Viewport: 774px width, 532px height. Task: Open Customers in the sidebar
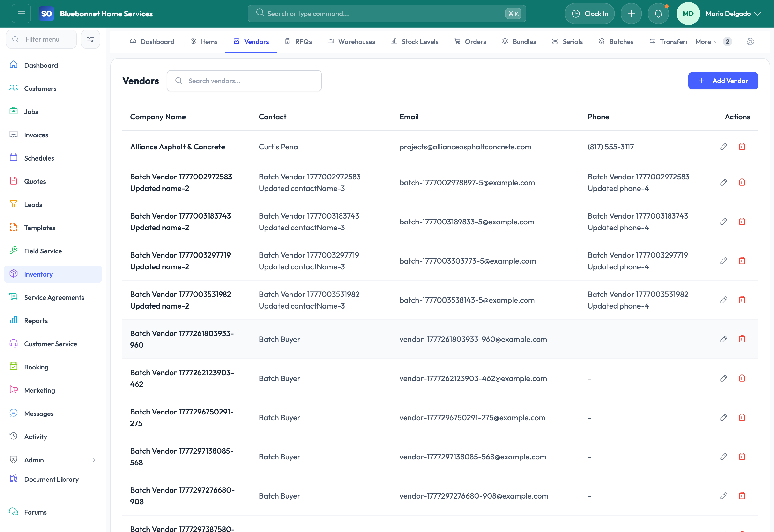click(53, 88)
